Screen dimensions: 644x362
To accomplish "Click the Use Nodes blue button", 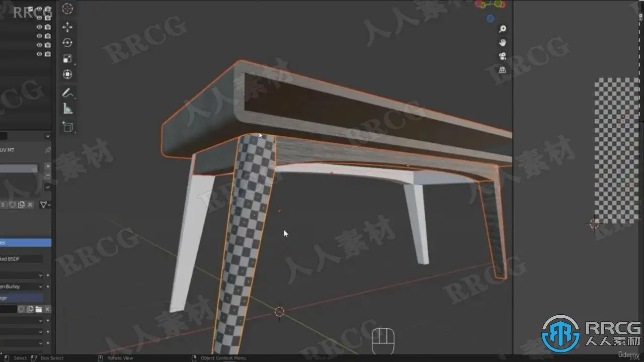I will 26,243.
